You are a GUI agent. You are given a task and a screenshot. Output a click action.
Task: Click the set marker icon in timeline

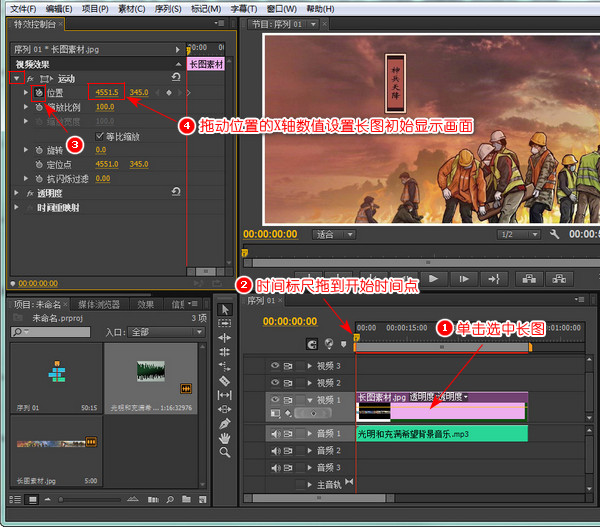click(x=343, y=344)
